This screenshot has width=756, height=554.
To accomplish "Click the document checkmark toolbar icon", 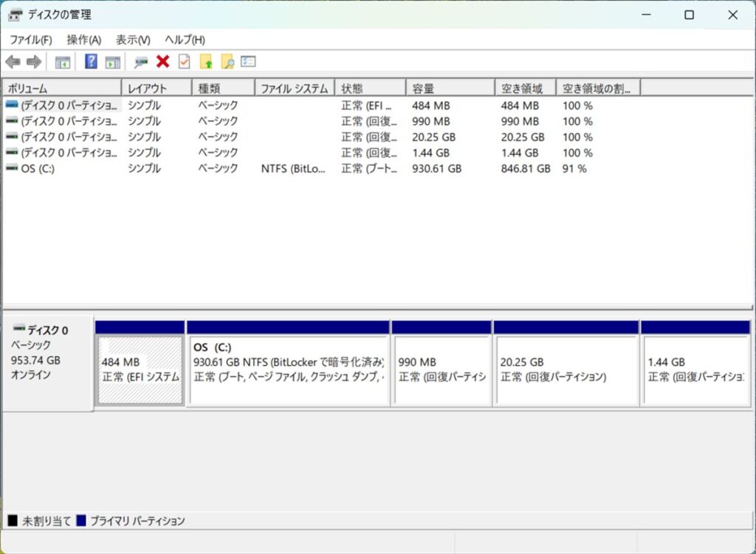I will [185, 62].
